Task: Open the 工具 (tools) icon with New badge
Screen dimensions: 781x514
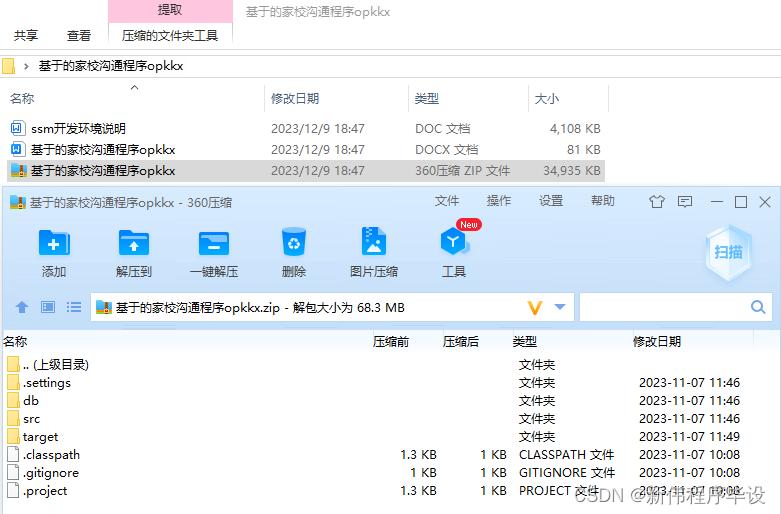Action: (x=454, y=241)
